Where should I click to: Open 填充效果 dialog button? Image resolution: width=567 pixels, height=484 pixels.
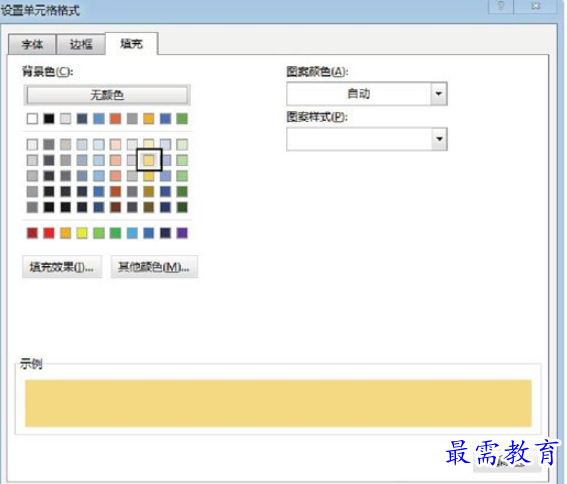[x=62, y=267]
